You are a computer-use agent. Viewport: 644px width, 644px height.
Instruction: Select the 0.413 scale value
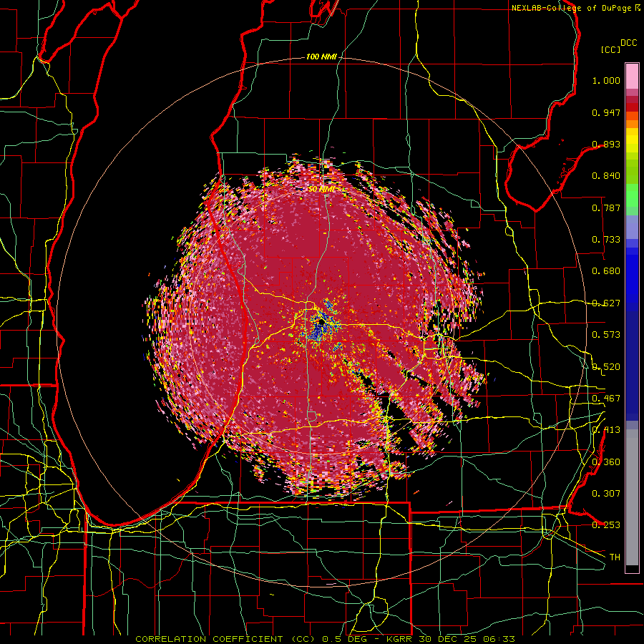[x=606, y=430]
